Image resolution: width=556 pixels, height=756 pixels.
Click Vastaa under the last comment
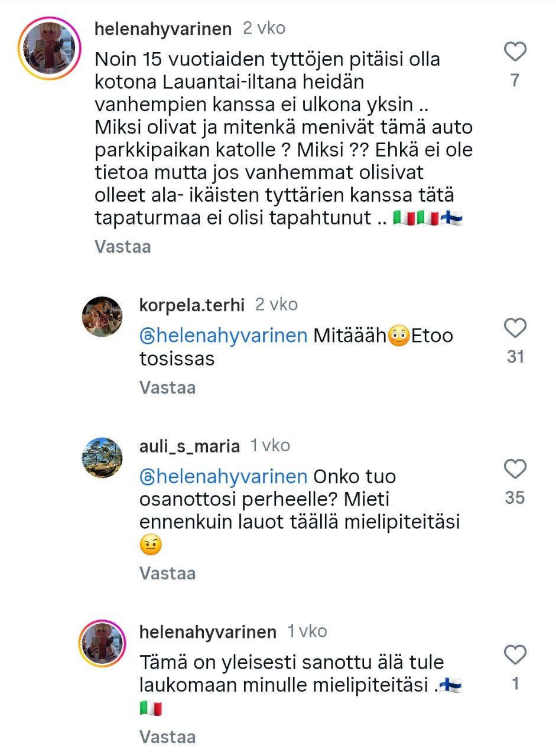click(167, 737)
